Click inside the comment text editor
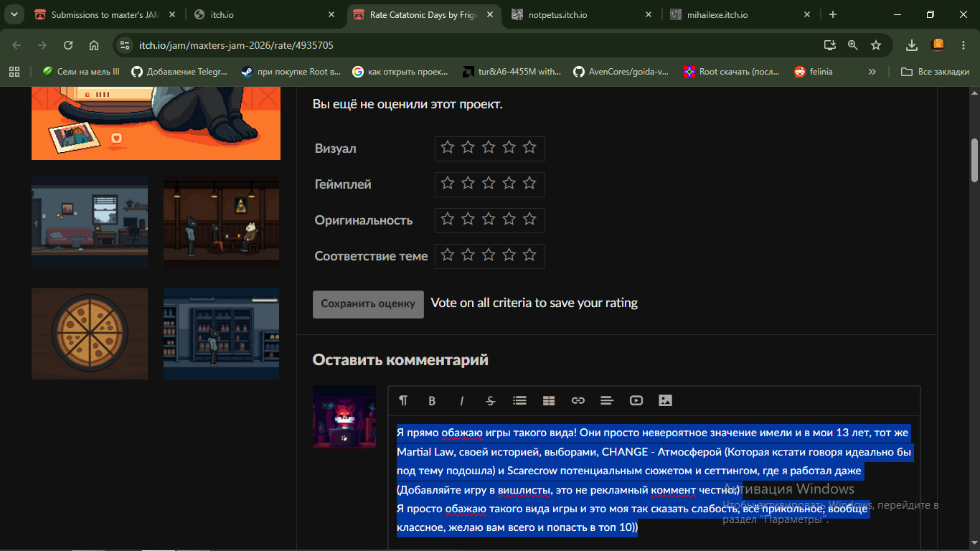Image resolution: width=980 pixels, height=551 pixels. tap(654, 484)
